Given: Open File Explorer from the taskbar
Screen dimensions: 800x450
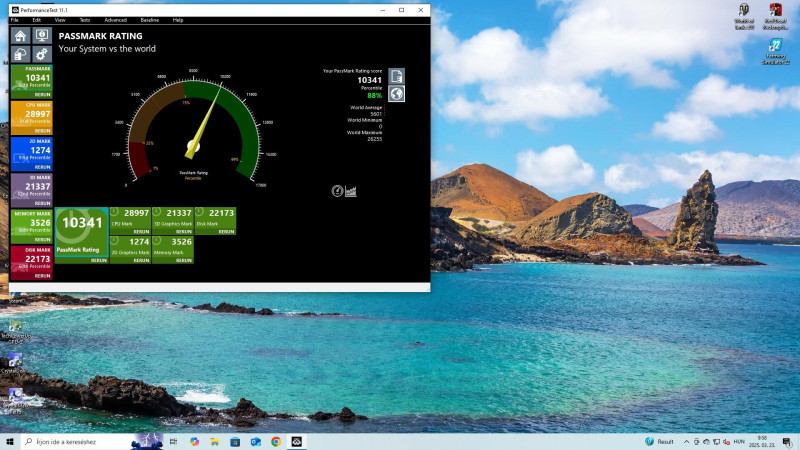Looking at the screenshot, I should (x=215, y=441).
